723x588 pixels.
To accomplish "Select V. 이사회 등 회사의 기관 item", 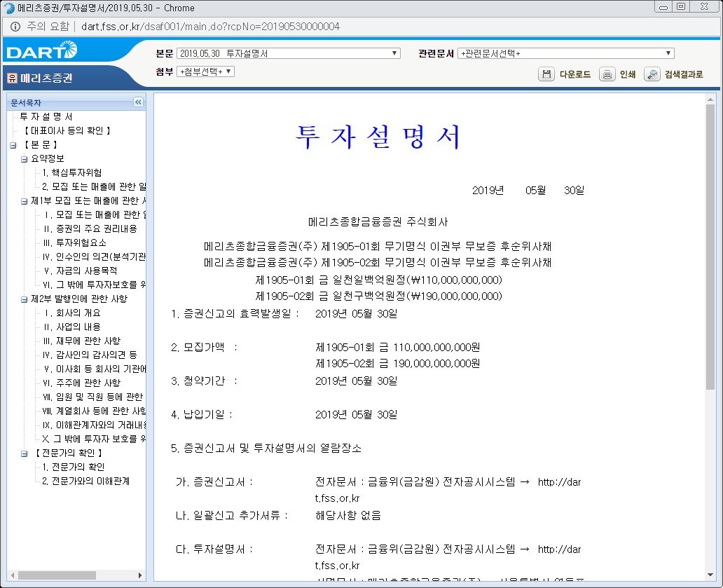I will (x=95, y=369).
